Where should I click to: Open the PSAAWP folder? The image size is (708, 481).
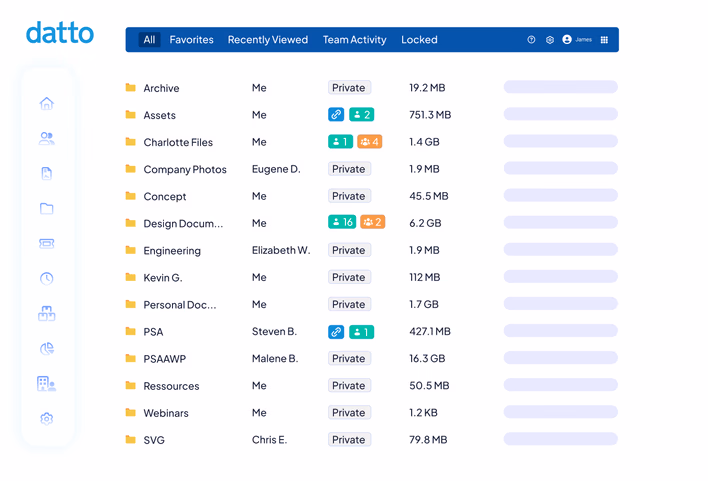click(165, 359)
